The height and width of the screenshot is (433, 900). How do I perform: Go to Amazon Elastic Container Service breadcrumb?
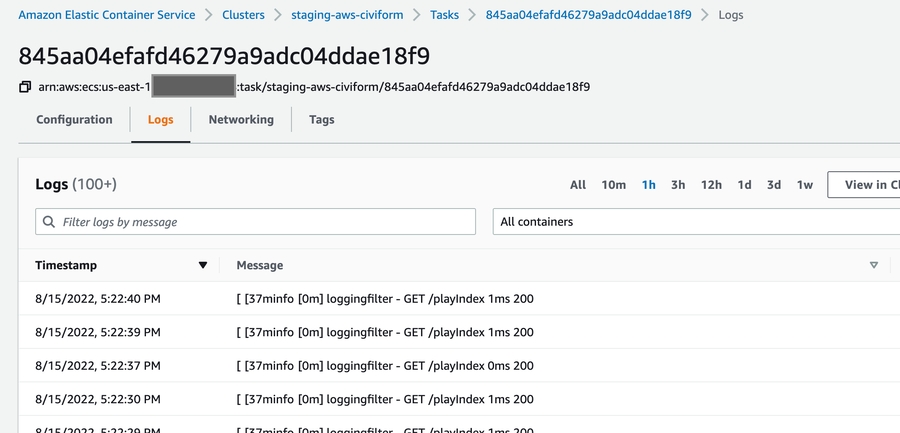pyautogui.click(x=105, y=16)
